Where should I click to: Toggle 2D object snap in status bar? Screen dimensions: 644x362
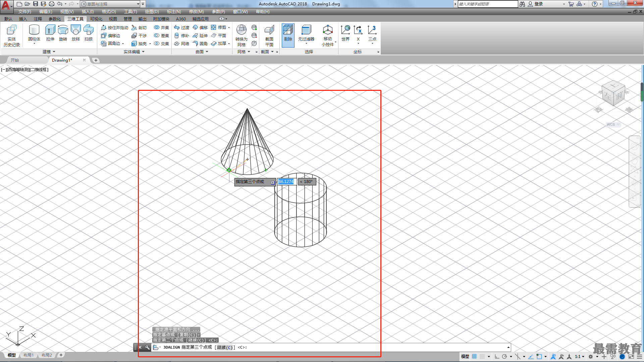coord(539,356)
